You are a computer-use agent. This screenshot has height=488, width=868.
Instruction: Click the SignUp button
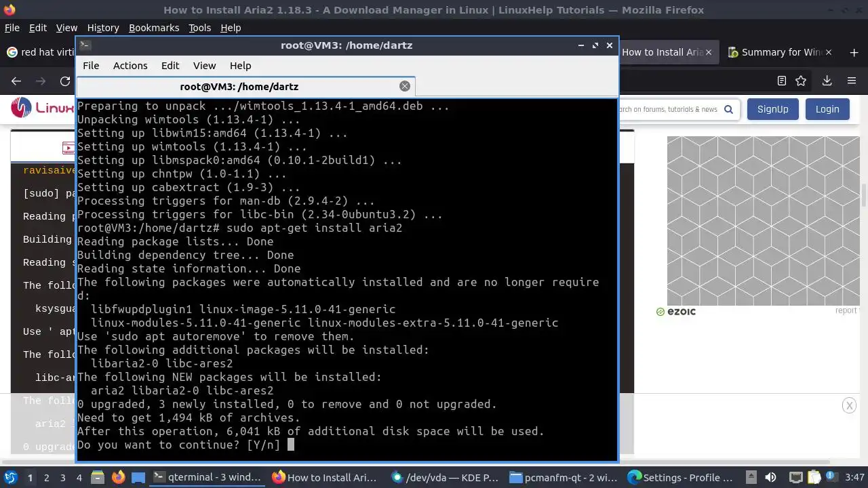(772, 109)
